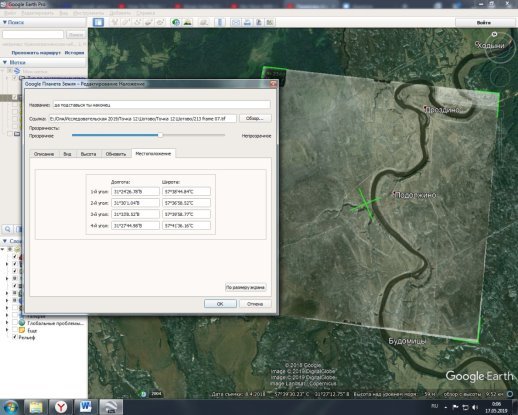Image resolution: width=518 pixels, height=415 pixels.
Task: Switch to the Описание tab
Action: tap(44, 154)
